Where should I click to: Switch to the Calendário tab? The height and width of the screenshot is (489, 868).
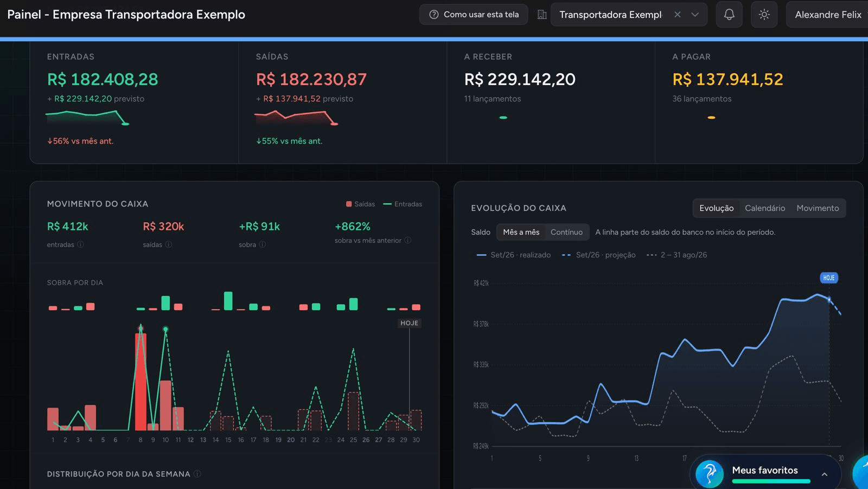[x=765, y=208]
